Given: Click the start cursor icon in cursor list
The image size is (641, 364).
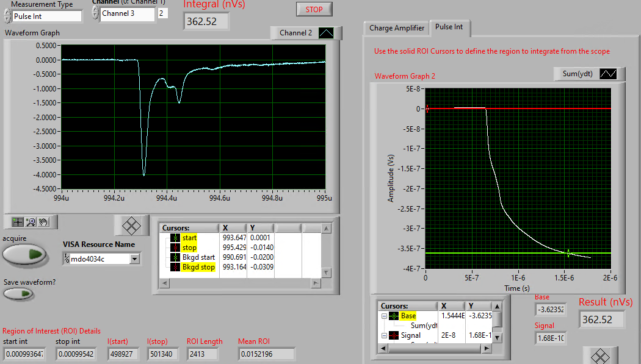Looking at the screenshot, I should pyautogui.click(x=176, y=238).
